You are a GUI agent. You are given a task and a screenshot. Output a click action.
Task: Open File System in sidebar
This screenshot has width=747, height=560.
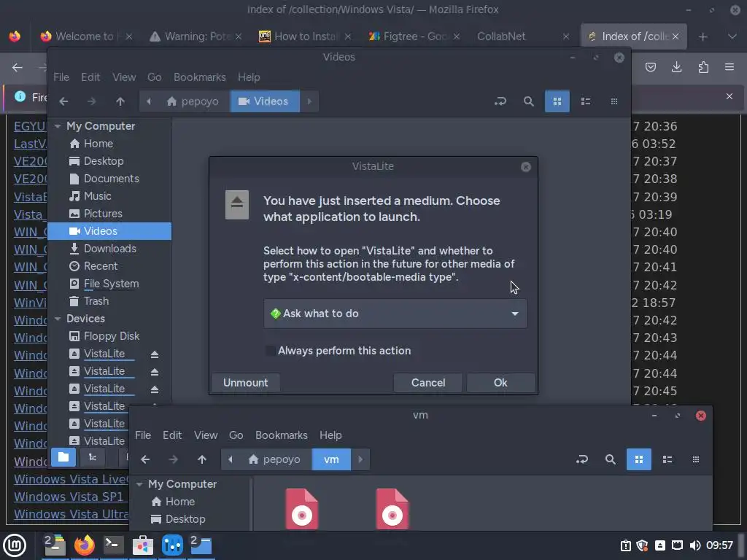tap(109, 284)
